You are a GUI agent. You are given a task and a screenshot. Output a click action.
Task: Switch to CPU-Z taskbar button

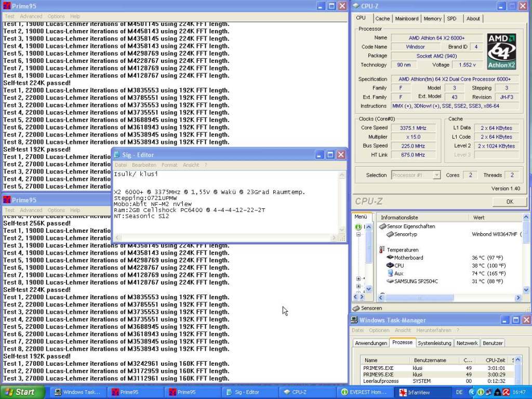(308, 392)
